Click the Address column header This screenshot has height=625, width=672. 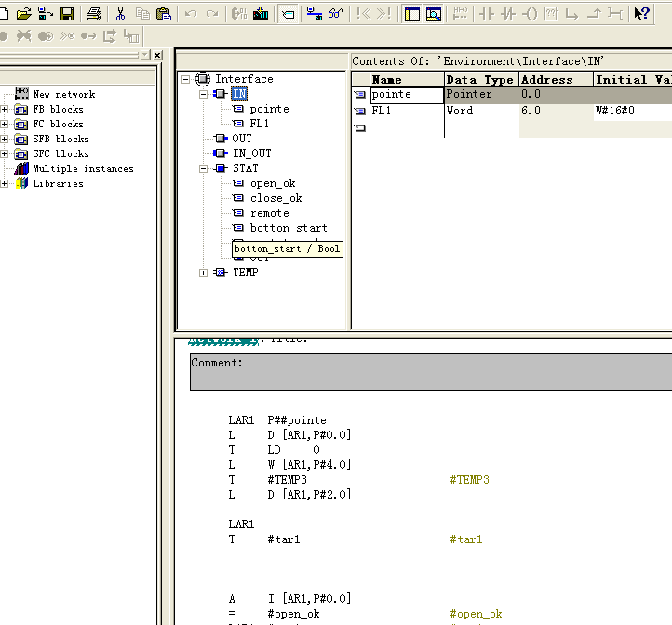coord(557,80)
